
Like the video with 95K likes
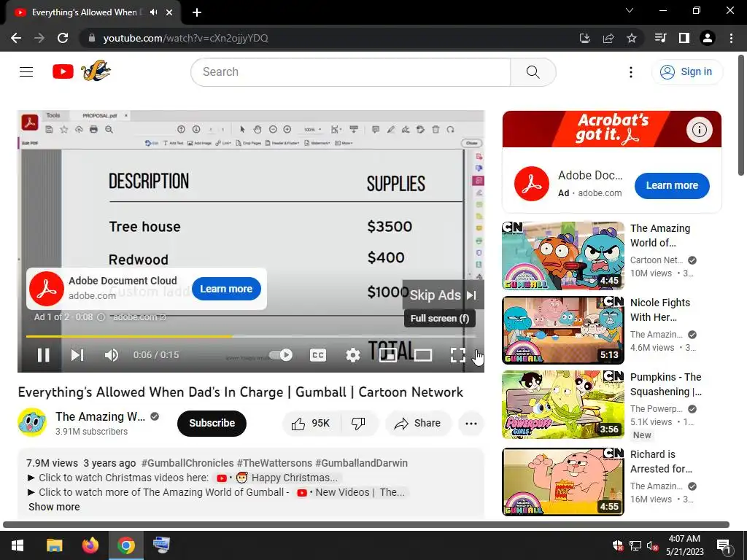point(311,423)
